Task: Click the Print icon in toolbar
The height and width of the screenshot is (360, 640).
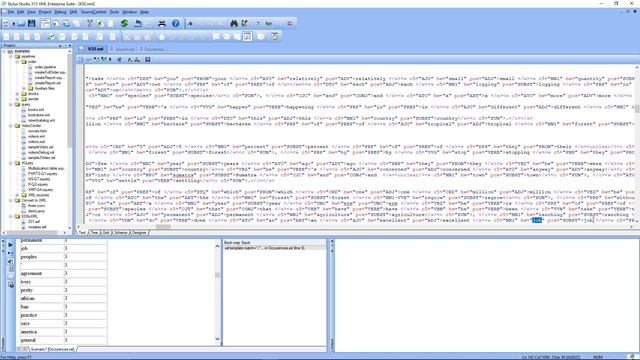Action: (162, 23)
